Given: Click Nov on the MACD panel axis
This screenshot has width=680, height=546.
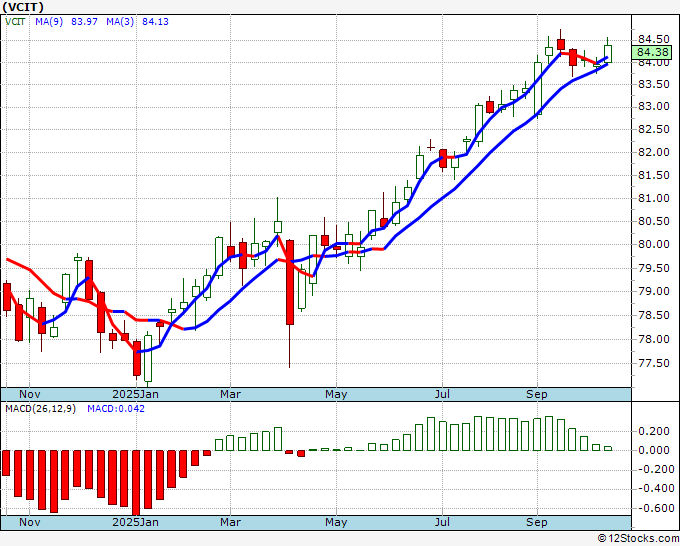Looking at the screenshot, I should click(x=30, y=522).
